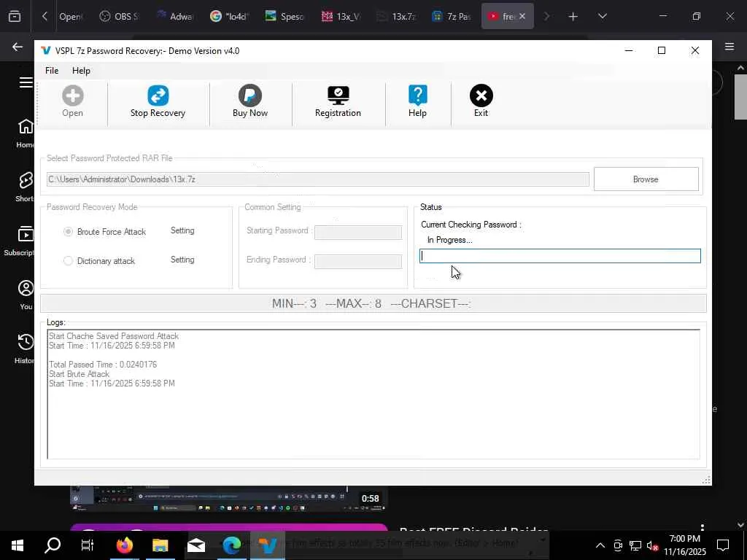
Task: Launch Firefox from the taskbar
Action: click(124, 545)
